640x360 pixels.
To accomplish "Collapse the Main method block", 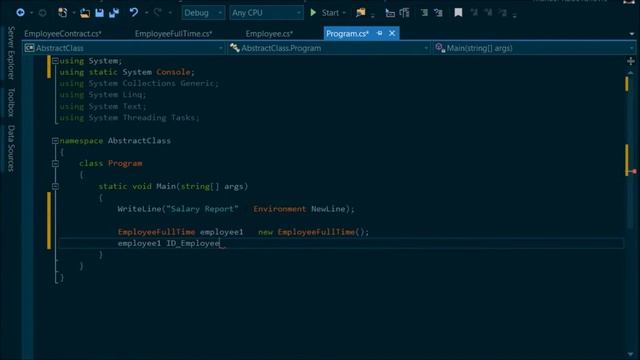I will (x=55, y=187).
